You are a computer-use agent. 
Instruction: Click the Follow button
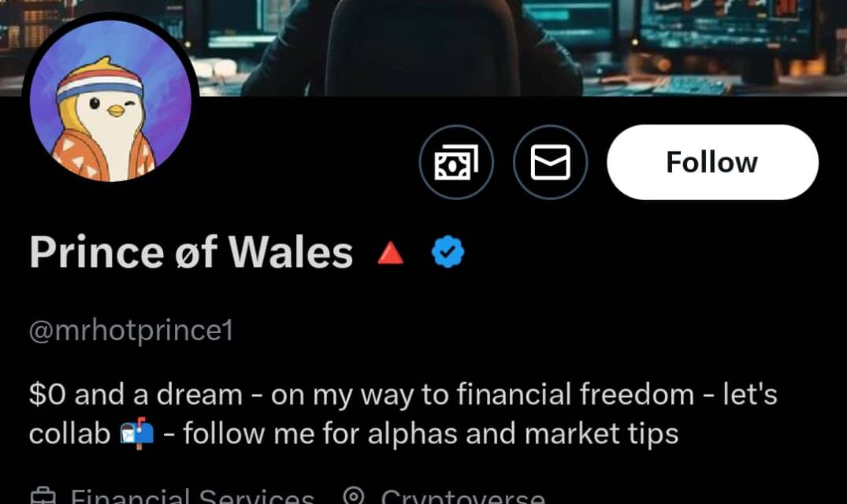click(x=712, y=162)
